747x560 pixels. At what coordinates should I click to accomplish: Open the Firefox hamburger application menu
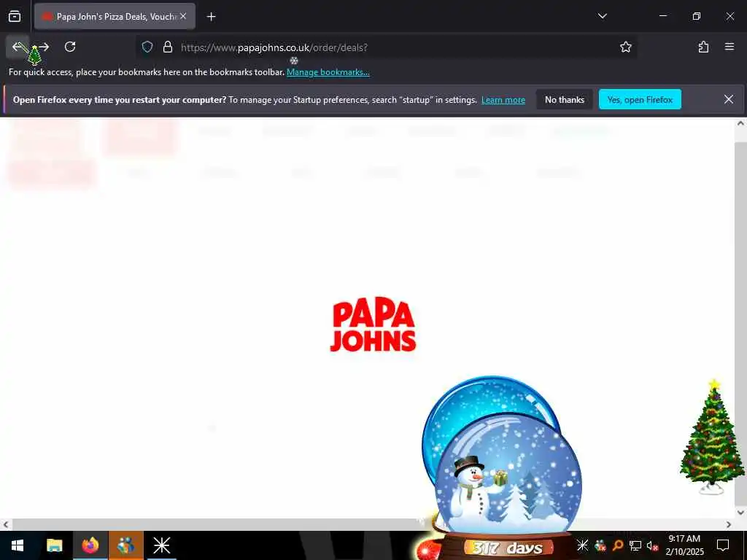pos(729,47)
